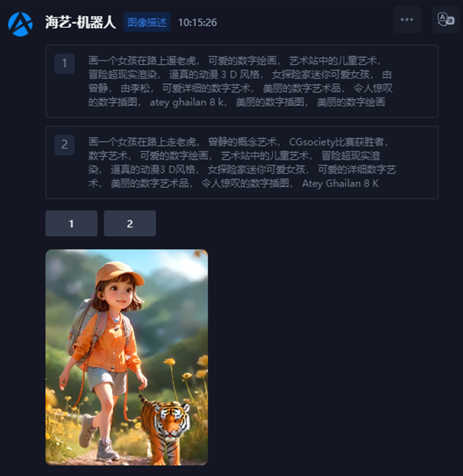Click the translate icon at top right
The width and height of the screenshot is (463, 476).
(x=446, y=19)
